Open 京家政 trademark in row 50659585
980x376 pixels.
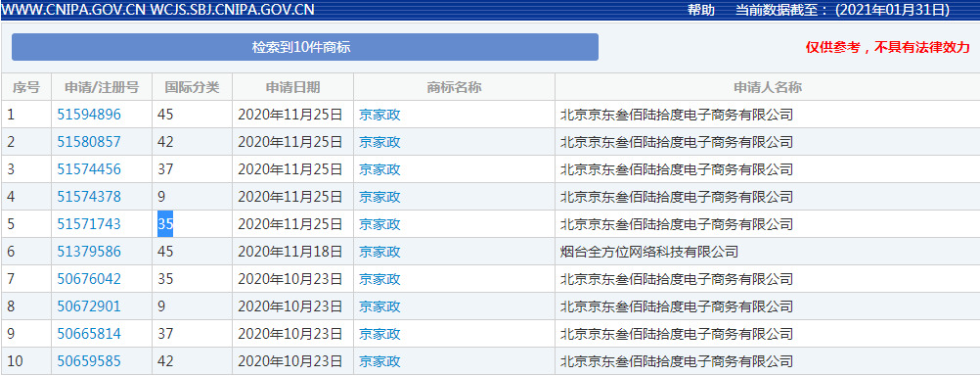click(x=380, y=361)
